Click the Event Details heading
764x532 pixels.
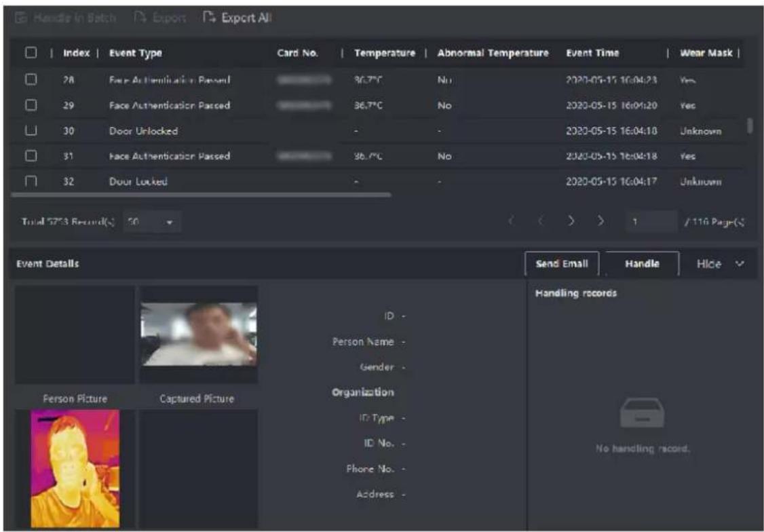coord(47,263)
